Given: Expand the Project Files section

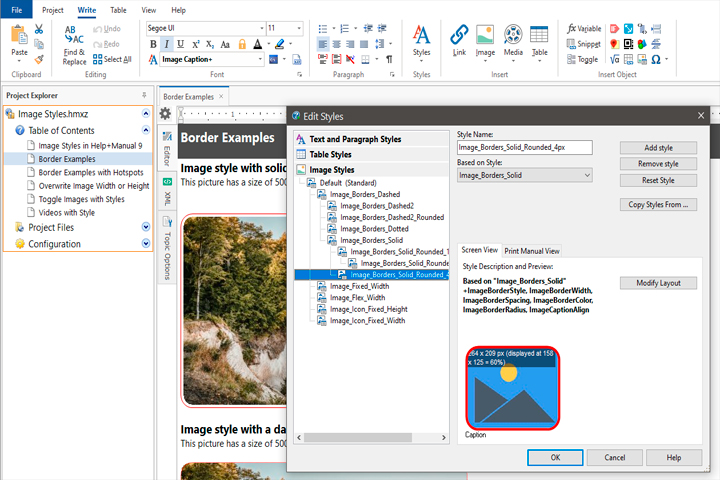Looking at the screenshot, I should click(x=146, y=227).
